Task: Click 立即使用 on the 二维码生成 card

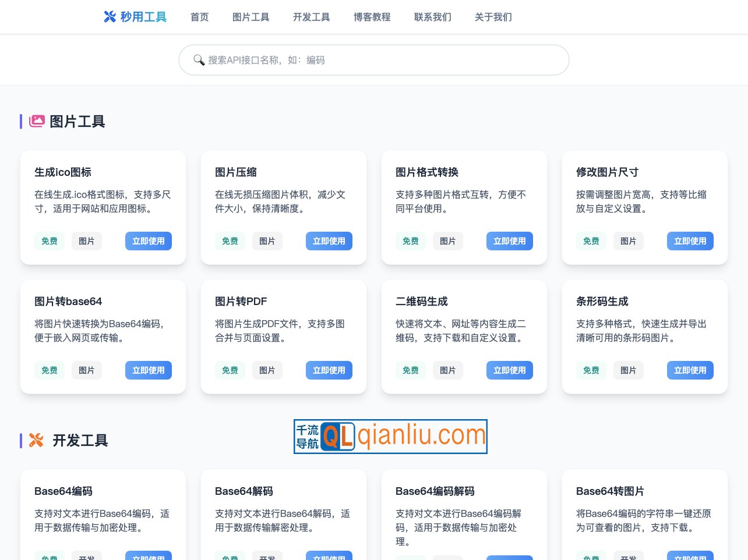Action: click(510, 370)
